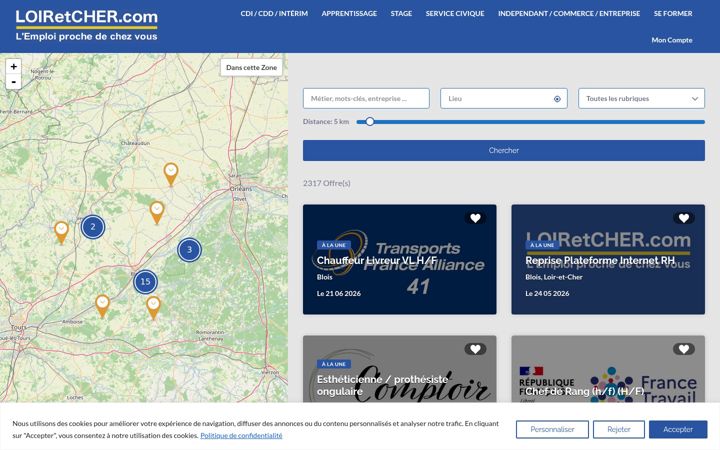Open Mon Compte
This screenshot has width=720, height=450.
672,40
